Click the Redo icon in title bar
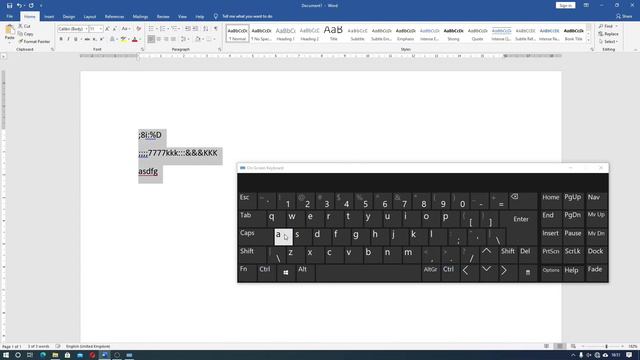This screenshot has width=640, height=360. point(31,5)
